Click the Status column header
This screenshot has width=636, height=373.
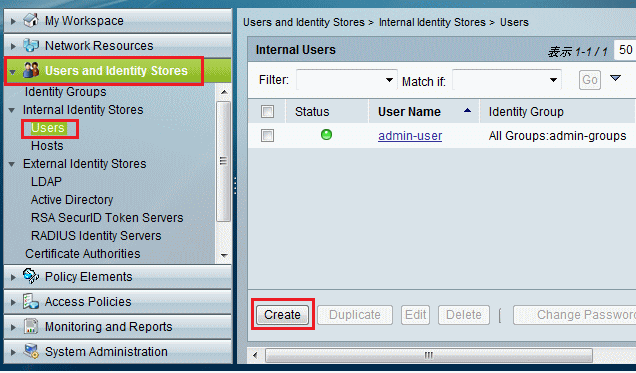tap(327, 111)
